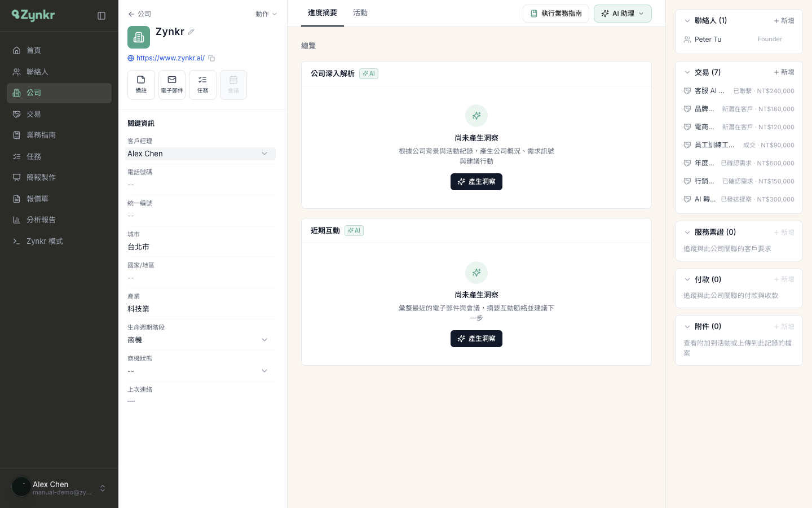The image size is (812, 508).
Task: Collapse the 聯絡人 section
Action: point(687,21)
